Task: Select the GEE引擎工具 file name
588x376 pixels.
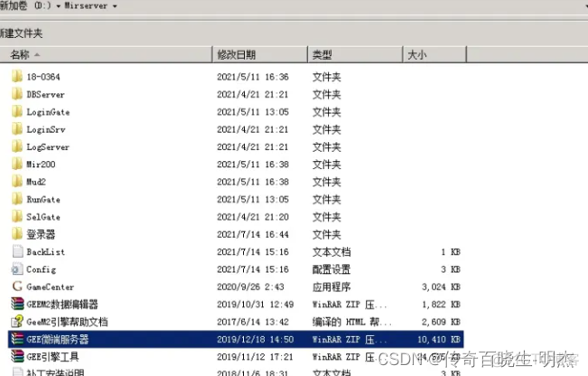Action: 52,357
